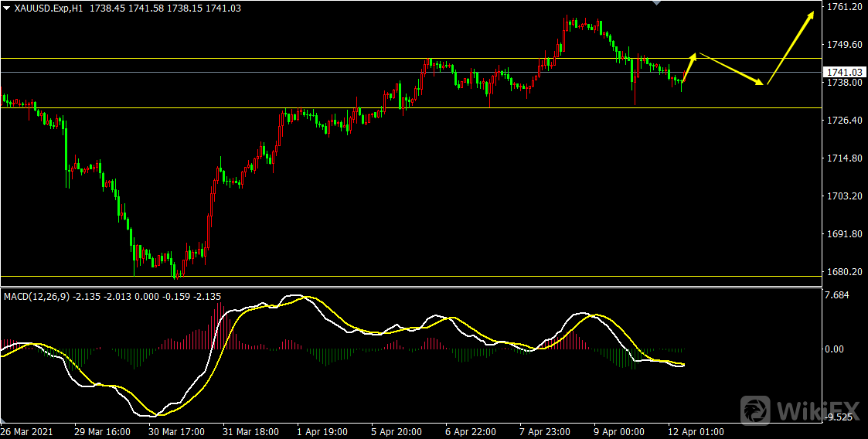Click the triangle icon before XAUUSD.Exp symbol
Screen dimensions: 868x439
[x=7, y=7]
